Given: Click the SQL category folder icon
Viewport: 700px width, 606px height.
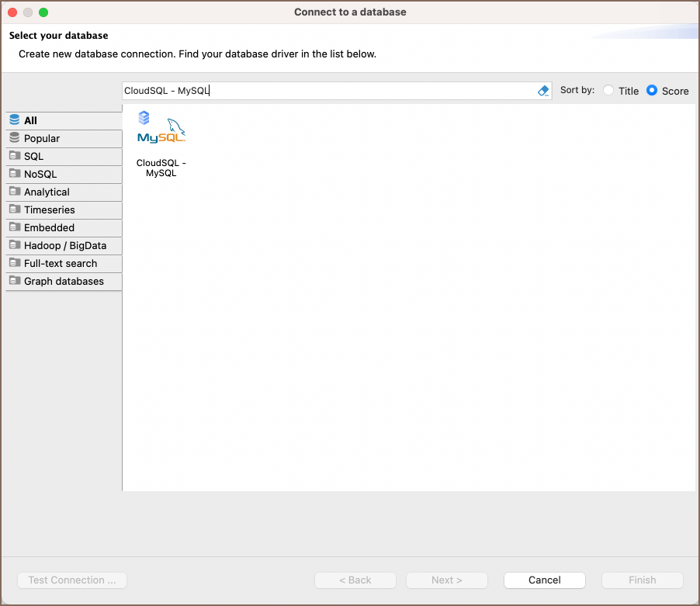Looking at the screenshot, I should click(14, 156).
